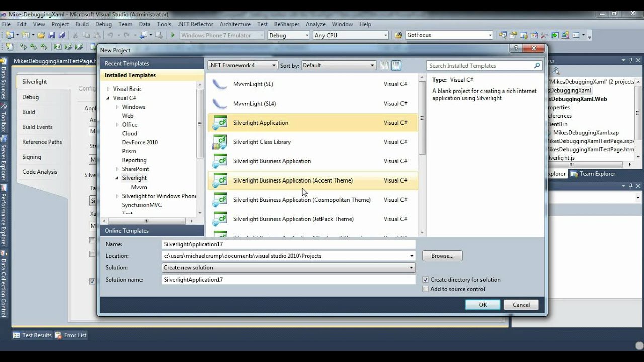The image size is (644, 362).
Task: Expand the Visual Basic tree node
Action: coord(108,89)
